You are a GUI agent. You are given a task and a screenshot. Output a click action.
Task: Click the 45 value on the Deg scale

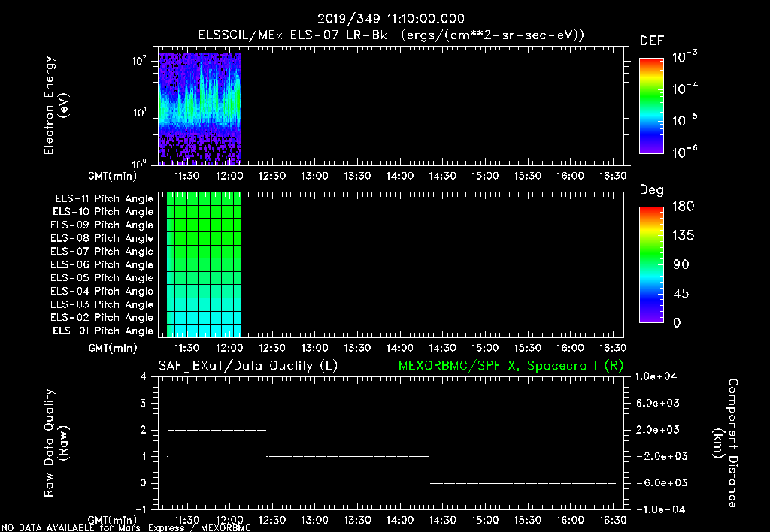681,294
